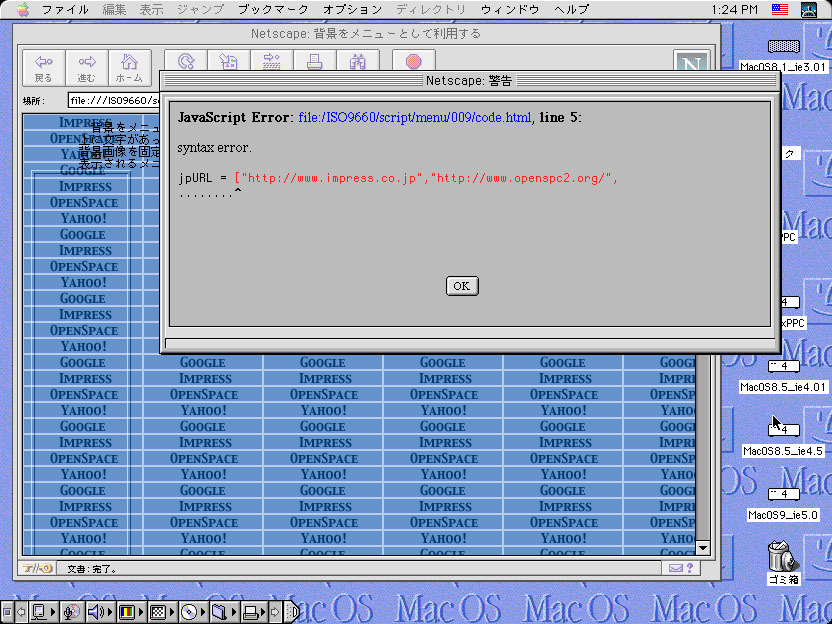Click the Netscape window vertical scrollbar track
The height and width of the screenshot is (624, 832).
point(703,447)
